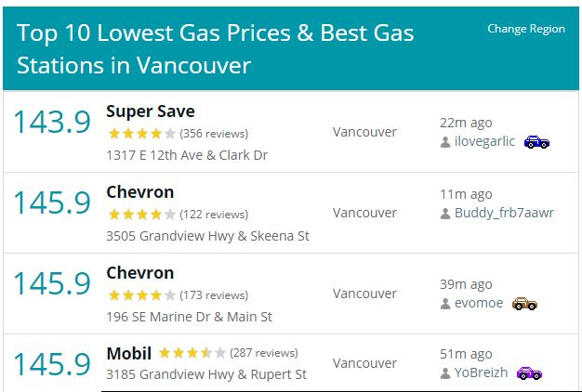The width and height of the screenshot is (582, 392).
Task: Click the user icon next to ilovegarlic
Action: 445,142
